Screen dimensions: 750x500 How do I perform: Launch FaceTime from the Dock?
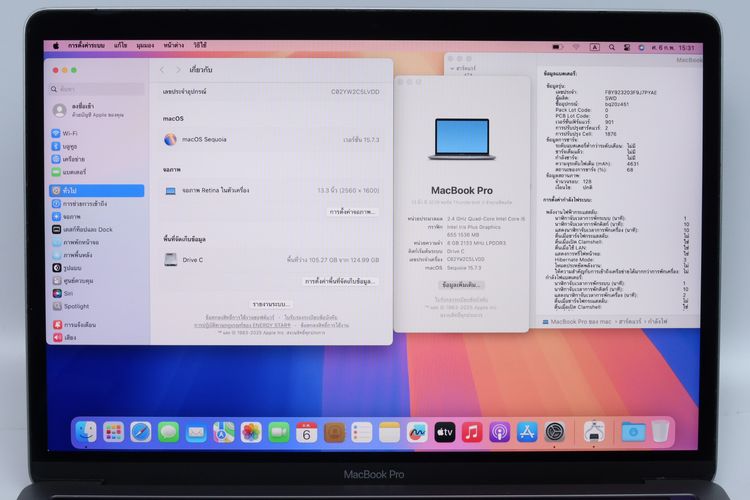click(279, 433)
